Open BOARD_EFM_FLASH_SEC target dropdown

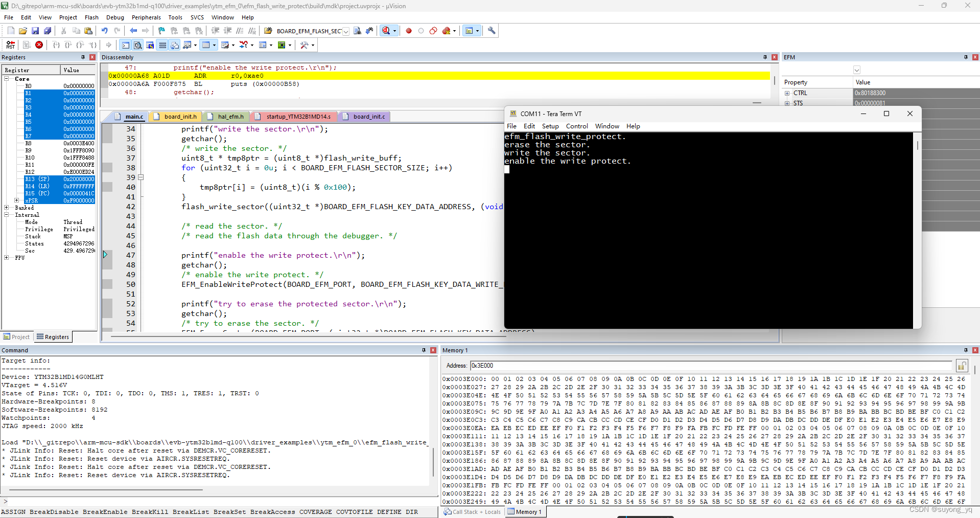346,31
